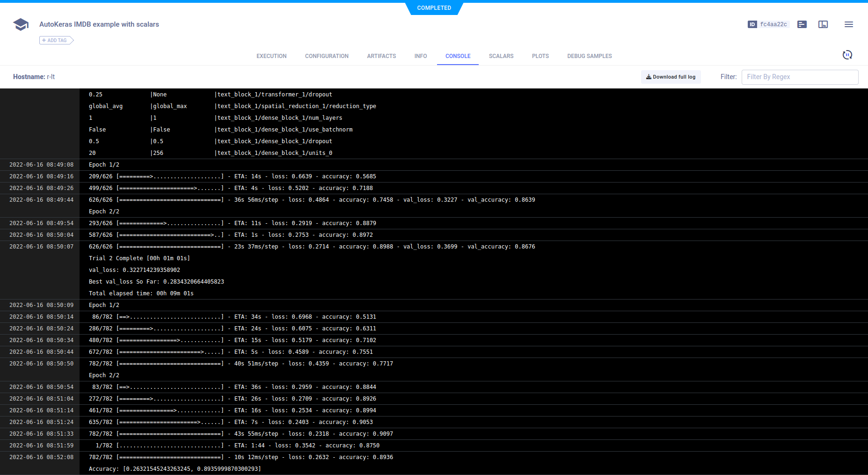Select the INFO tab

[x=420, y=56]
